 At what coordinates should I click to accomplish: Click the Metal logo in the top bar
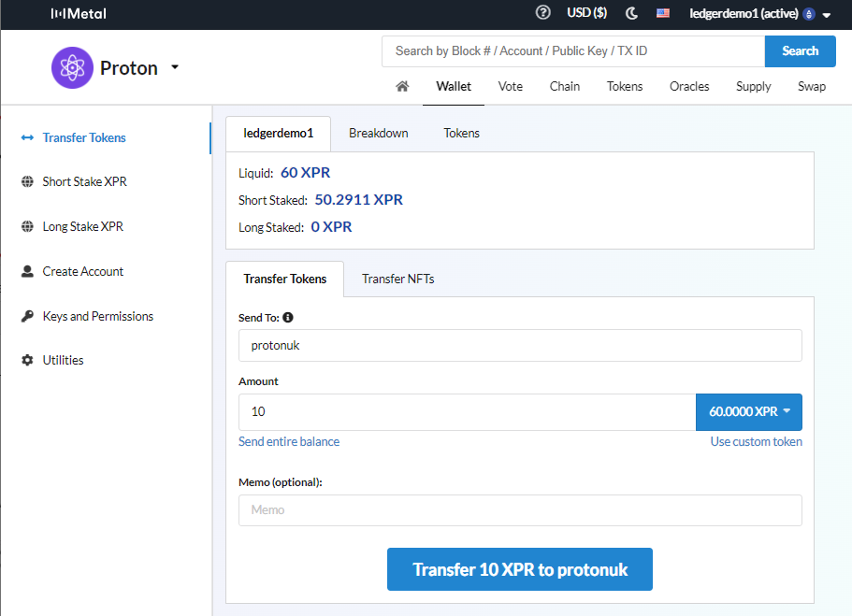click(79, 14)
